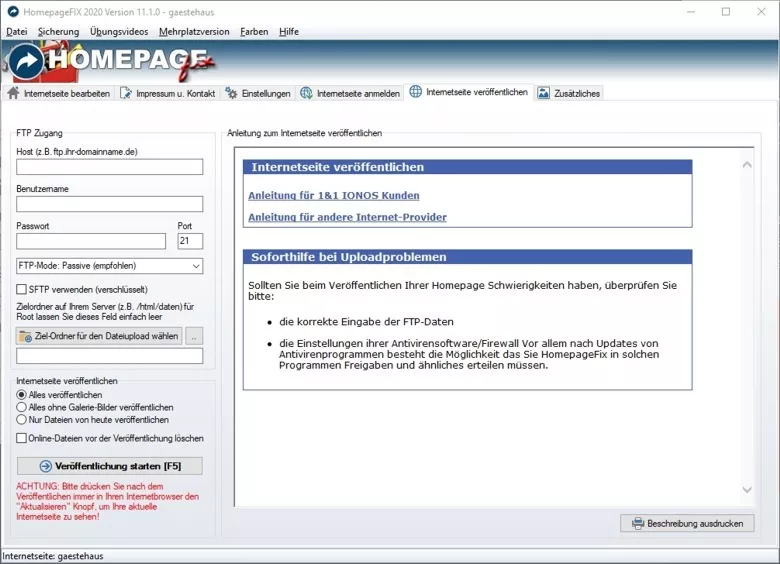Click the pencil icon on Impressum u. Kontakt tab
The height and width of the screenshot is (564, 780).
pos(126,94)
